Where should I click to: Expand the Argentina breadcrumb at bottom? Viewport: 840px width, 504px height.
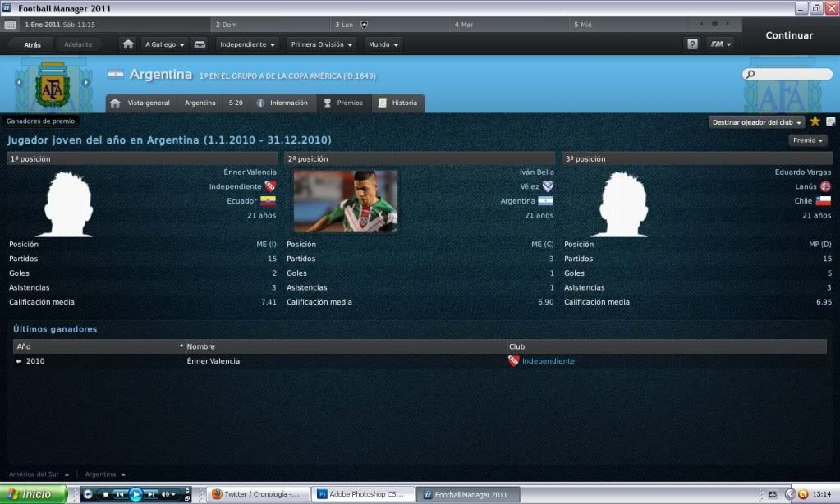click(105, 474)
